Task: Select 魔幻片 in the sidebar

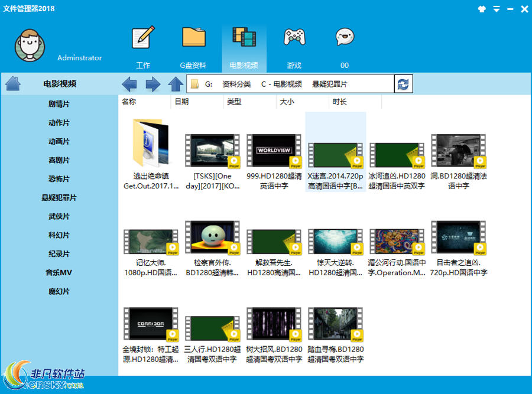Action: [x=59, y=291]
